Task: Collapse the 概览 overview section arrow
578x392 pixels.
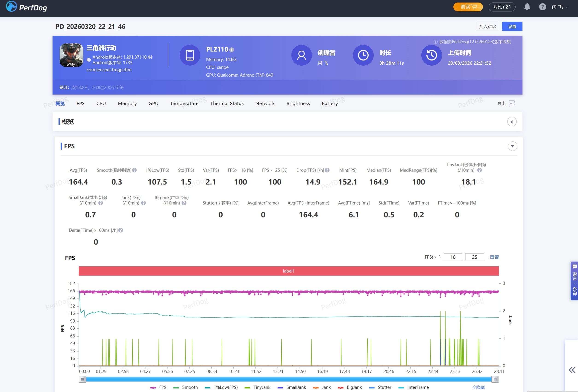Action: [512, 122]
